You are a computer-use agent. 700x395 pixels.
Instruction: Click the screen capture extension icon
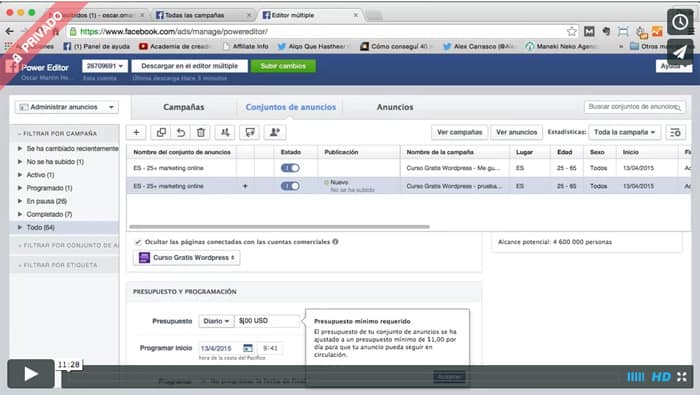(x=623, y=31)
